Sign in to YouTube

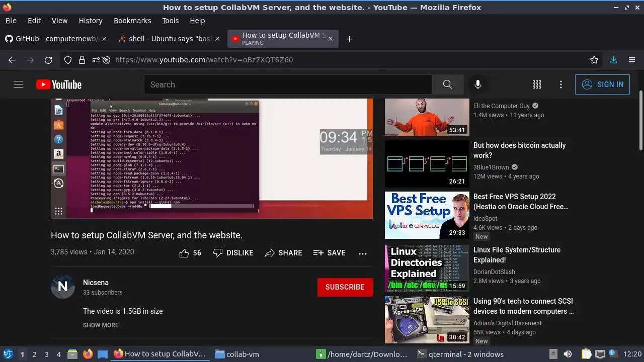click(x=602, y=84)
